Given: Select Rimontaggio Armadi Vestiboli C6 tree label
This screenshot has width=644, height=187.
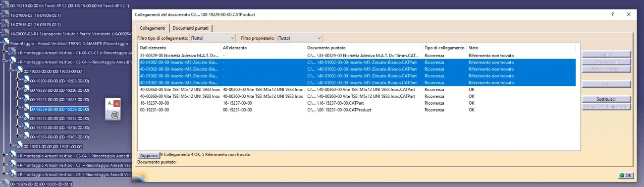Looking at the screenshot, I should tap(74, 174).
